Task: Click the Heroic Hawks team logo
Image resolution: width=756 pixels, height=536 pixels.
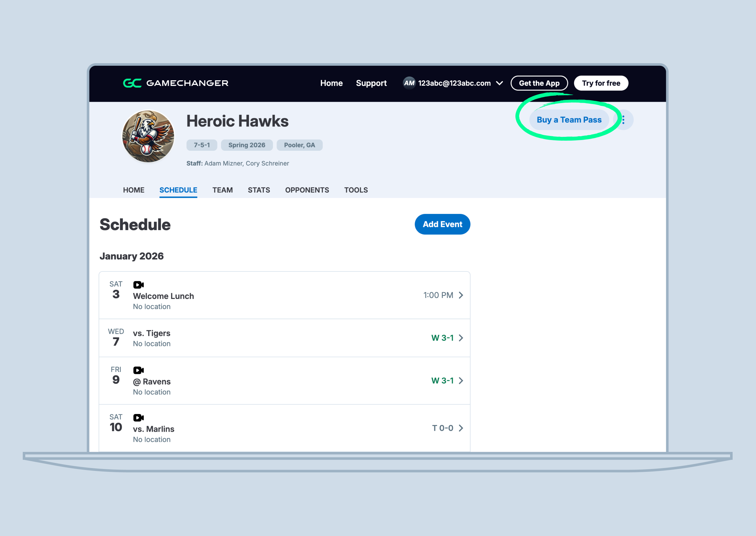Action: [148, 136]
